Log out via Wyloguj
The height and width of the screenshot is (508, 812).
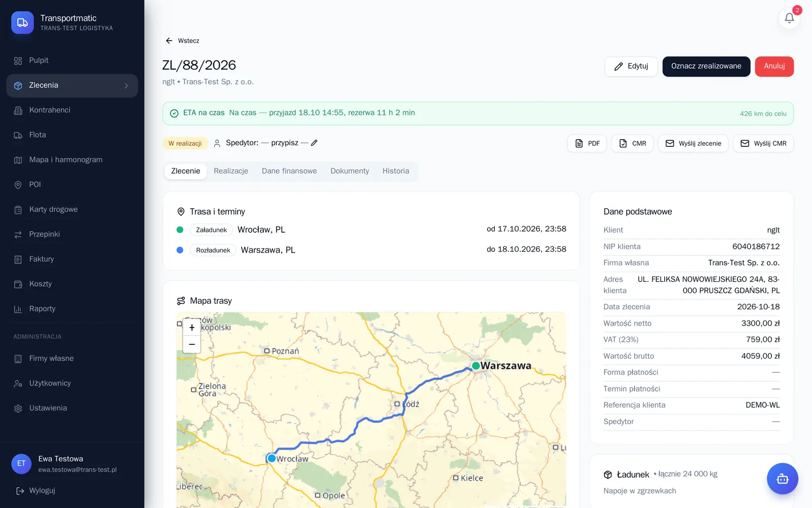point(36,491)
